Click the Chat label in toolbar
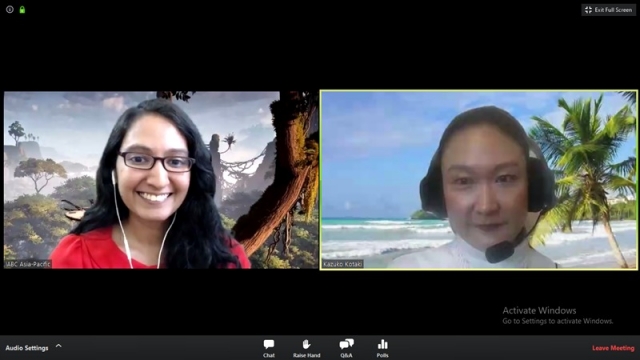640x360 pixels. click(x=269, y=355)
